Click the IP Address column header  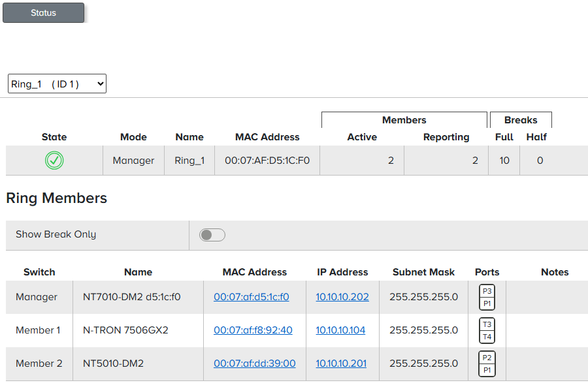(342, 272)
